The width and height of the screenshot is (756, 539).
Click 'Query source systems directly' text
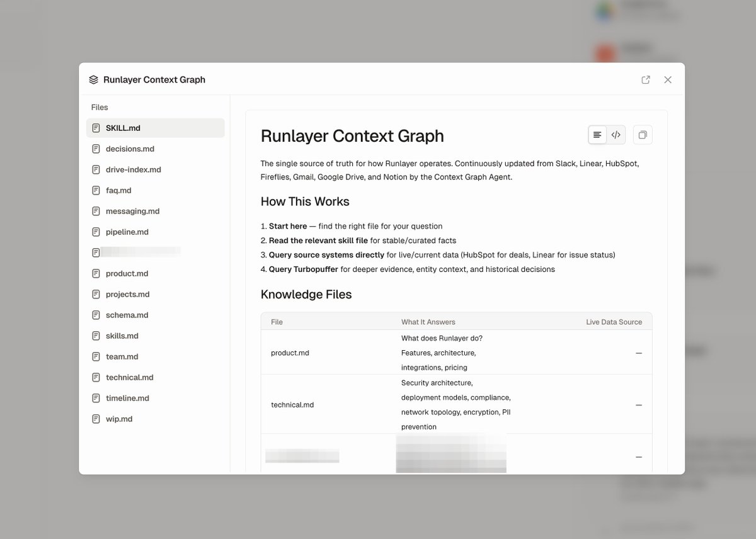tap(326, 255)
